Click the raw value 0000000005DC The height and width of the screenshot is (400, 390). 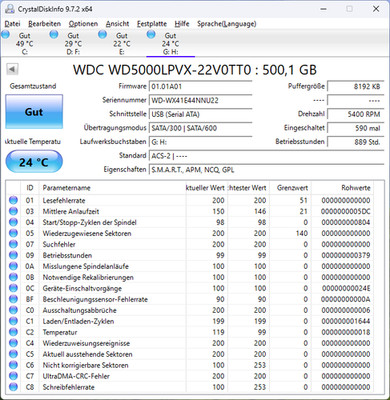tap(346, 211)
